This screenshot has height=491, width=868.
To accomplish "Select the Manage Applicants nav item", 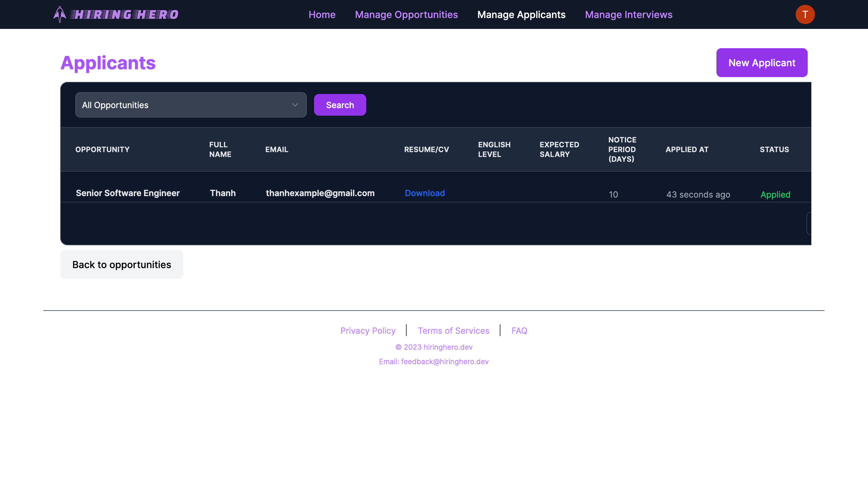I will 521,14.
